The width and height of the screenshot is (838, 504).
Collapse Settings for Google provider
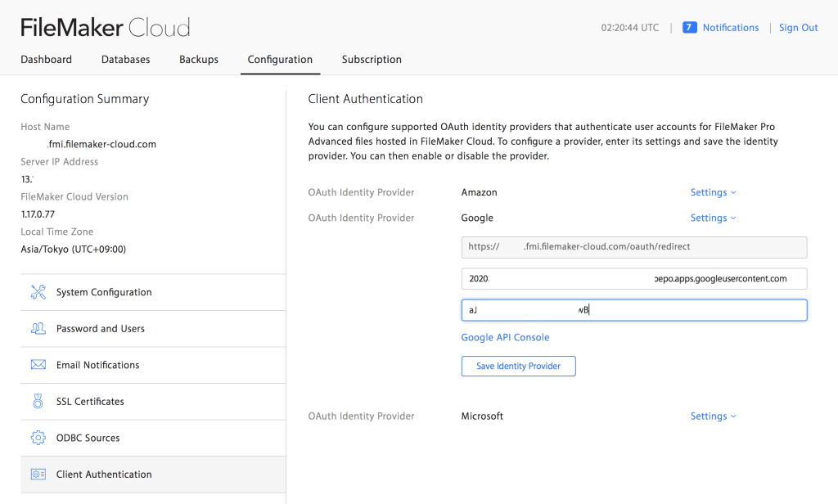(x=713, y=218)
